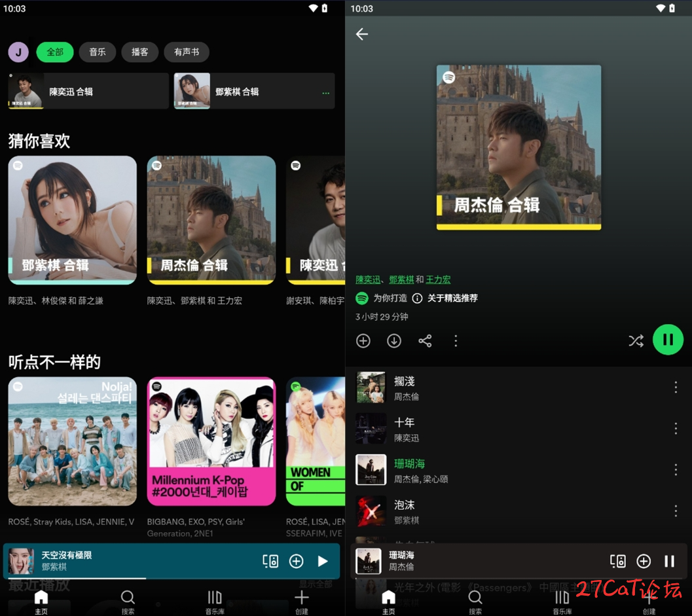Pause 珊瑚海 from the mini player
692x616 pixels.
[x=670, y=561]
